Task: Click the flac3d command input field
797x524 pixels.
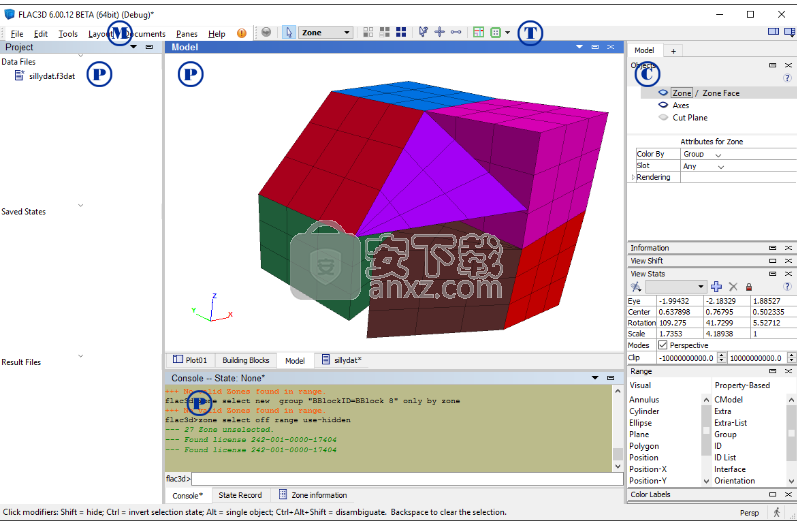Action: point(407,479)
